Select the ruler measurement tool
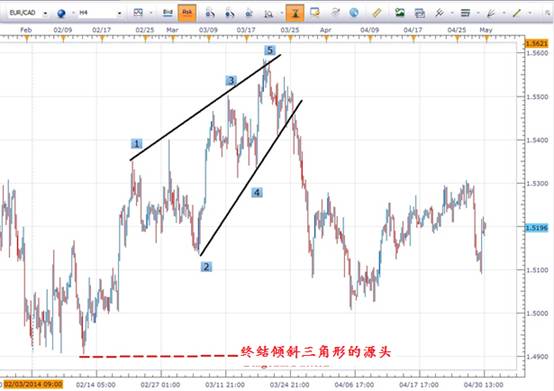This screenshot has width=554, height=391. [x=377, y=13]
